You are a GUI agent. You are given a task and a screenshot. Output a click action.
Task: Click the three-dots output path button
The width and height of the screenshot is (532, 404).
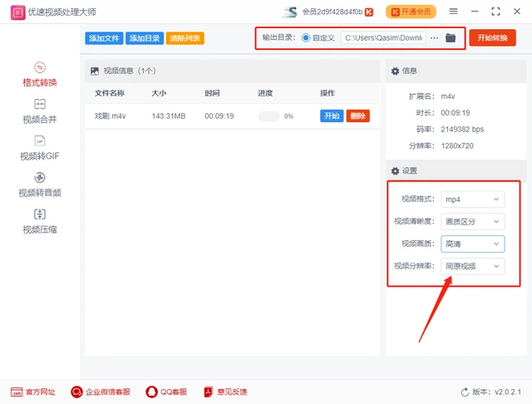pyautogui.click(x=434, y=38)
